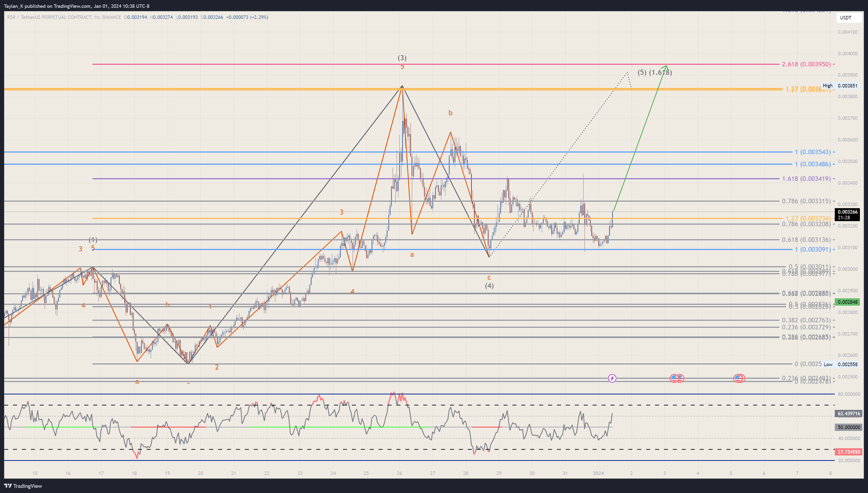Open the USDT currency selector
This screenshot has width=868, height=493.
tap(849, 18)
